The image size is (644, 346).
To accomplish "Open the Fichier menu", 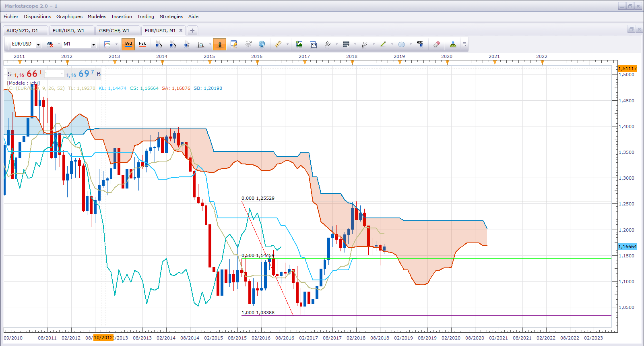I will (x=11, y=17).
